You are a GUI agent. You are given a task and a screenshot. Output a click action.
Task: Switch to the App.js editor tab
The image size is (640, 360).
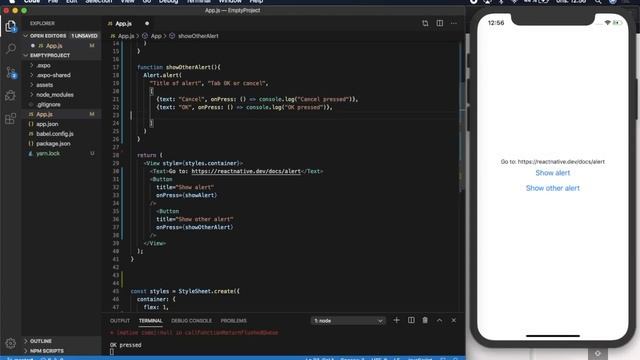tap(123, 24)
